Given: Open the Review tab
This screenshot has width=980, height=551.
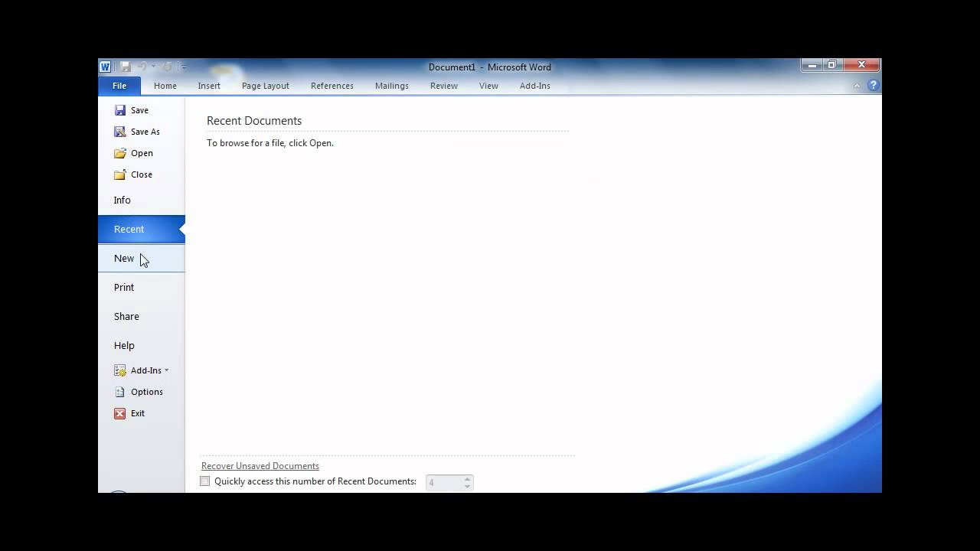Looking at the screenshot, I should 444,86.
